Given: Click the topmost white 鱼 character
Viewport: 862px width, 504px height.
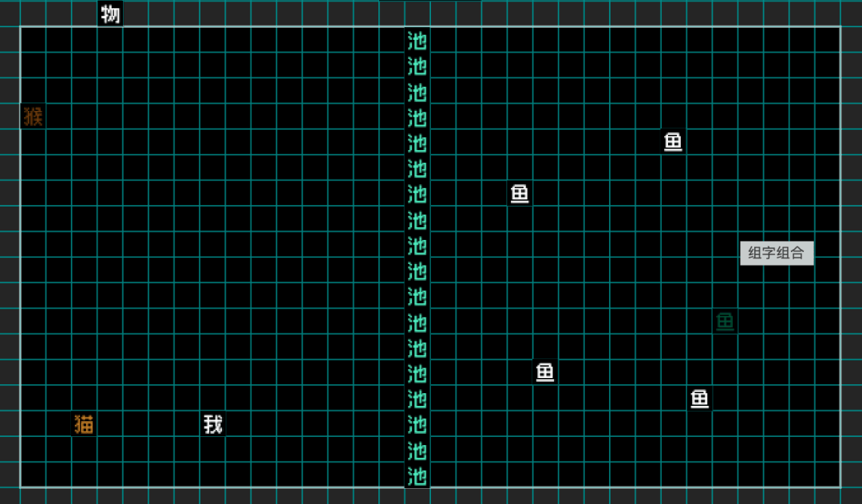Looking at the screenshot, I should click(673, 142).
